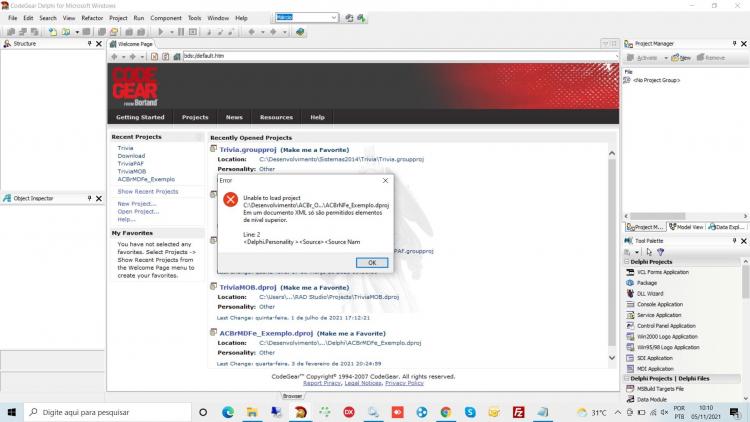Collapse the Delphi Projects category

627,262
